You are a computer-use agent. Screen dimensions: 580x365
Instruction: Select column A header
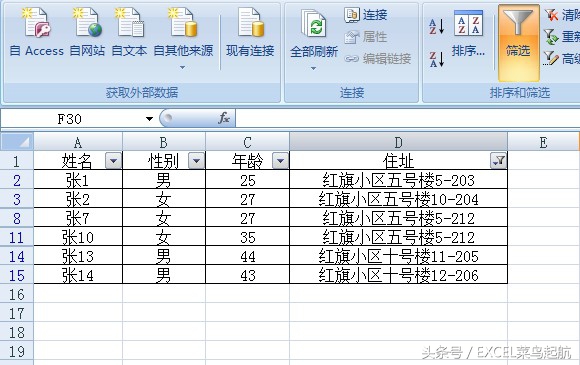click(78, 142)
